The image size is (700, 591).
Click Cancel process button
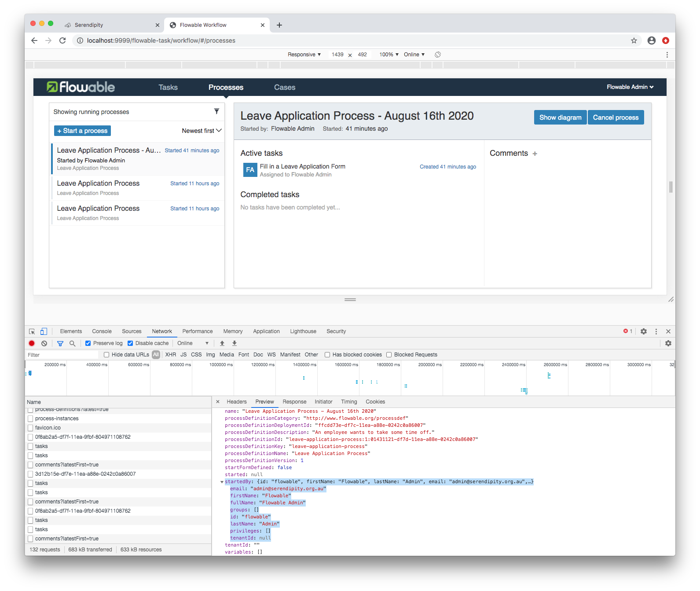coord(616,117)
